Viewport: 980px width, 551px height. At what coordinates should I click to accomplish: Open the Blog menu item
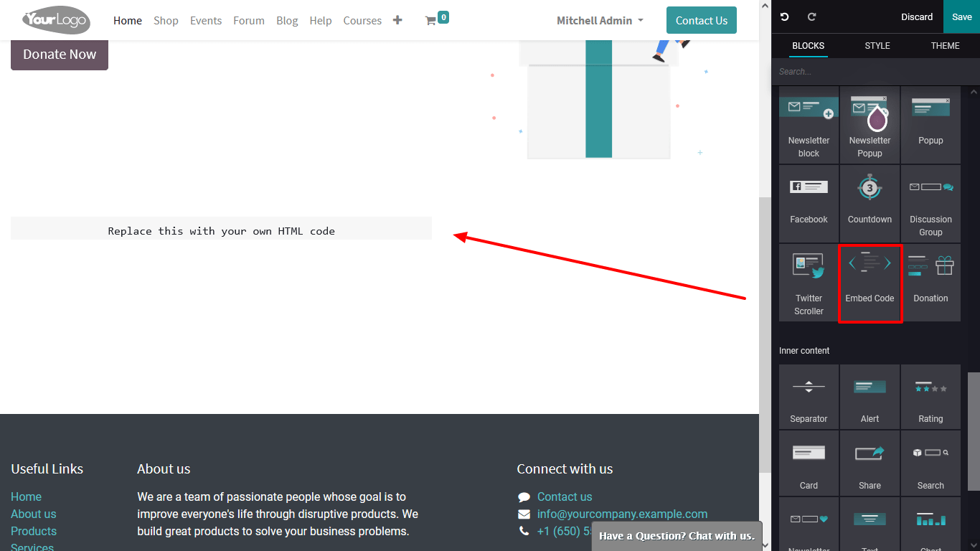coord(287,20)
